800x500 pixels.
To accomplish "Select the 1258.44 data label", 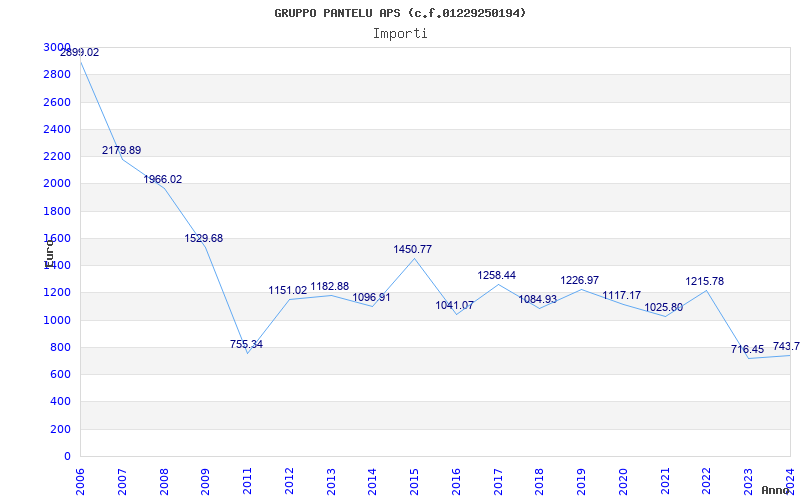I will point(496,275).
